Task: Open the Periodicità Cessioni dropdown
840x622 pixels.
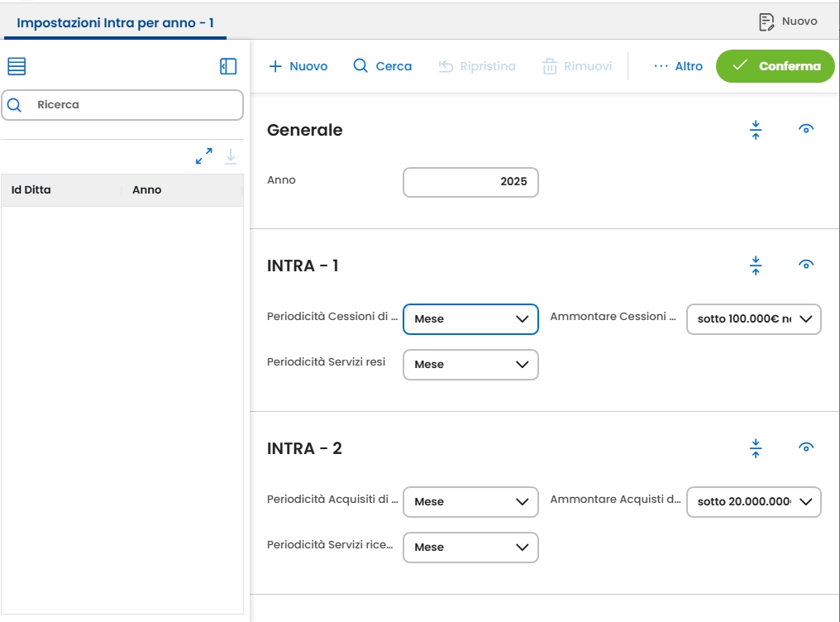Action: click(x=470, y=319)
